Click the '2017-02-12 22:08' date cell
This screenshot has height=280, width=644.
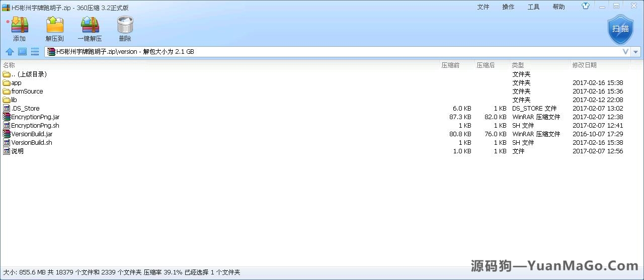(x=598, y=100)
